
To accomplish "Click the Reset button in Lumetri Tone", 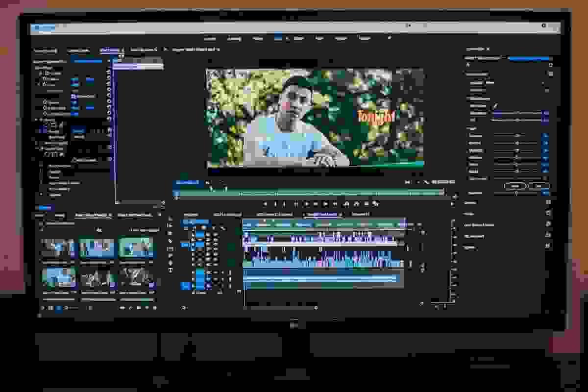I will pos(514,186).
